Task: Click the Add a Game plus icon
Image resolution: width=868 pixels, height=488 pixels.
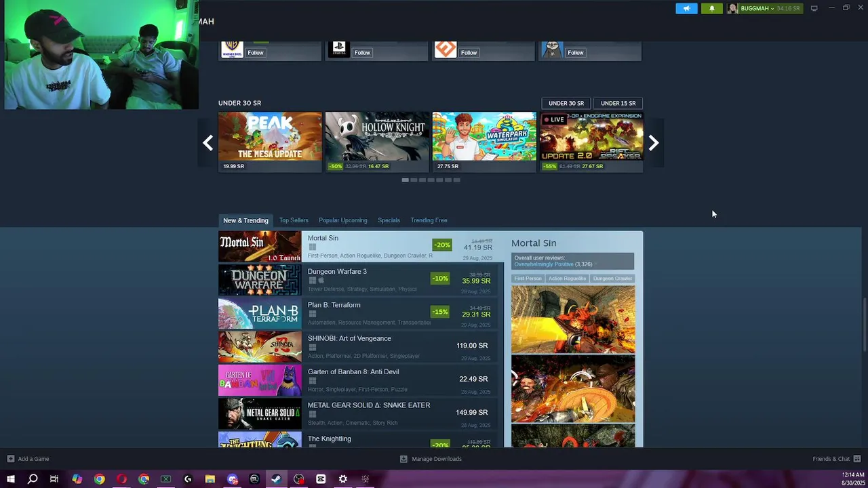Action: (10, 459)
